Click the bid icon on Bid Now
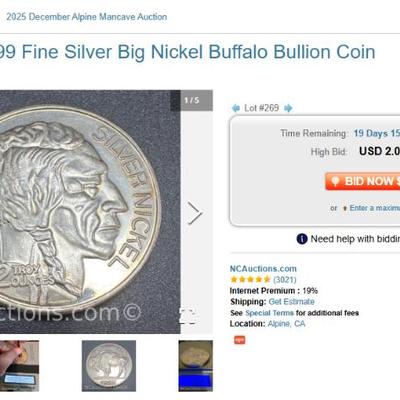The height and width of the screenshot is (400, 400). pyautogui.click(x=335, y=181)
